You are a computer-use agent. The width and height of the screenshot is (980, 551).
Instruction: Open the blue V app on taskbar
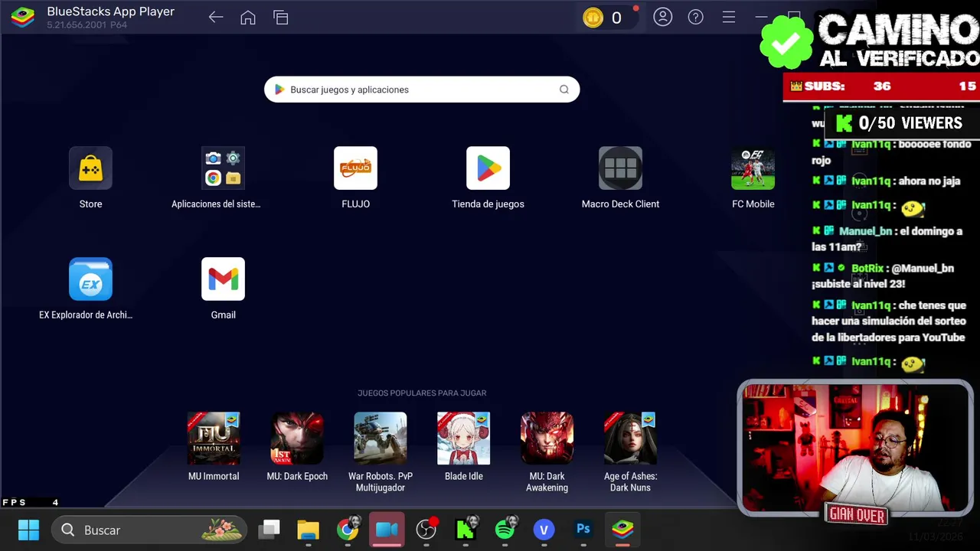click(544, 530)
